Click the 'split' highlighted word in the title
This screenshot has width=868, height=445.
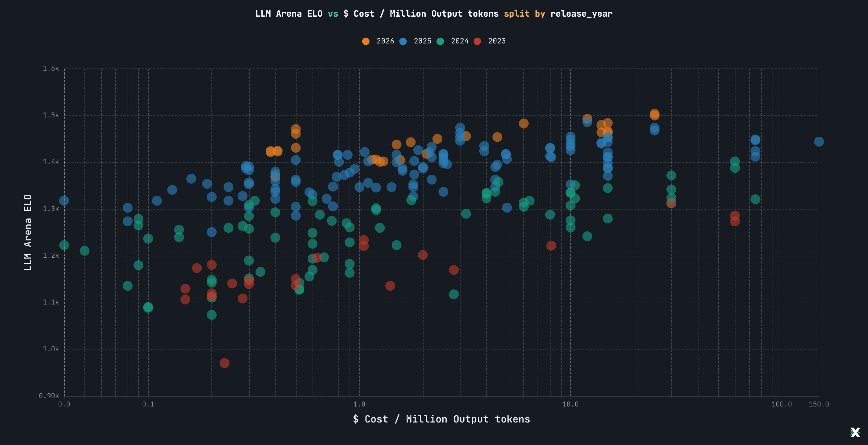(x=517, y=14)
